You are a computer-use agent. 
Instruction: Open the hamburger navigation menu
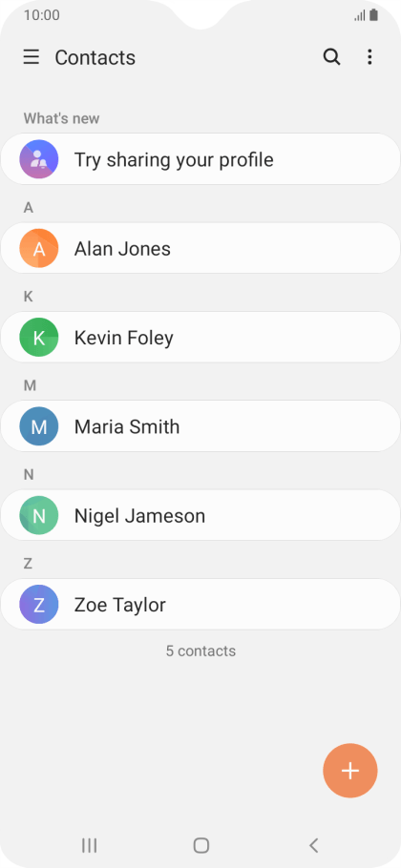31,57
